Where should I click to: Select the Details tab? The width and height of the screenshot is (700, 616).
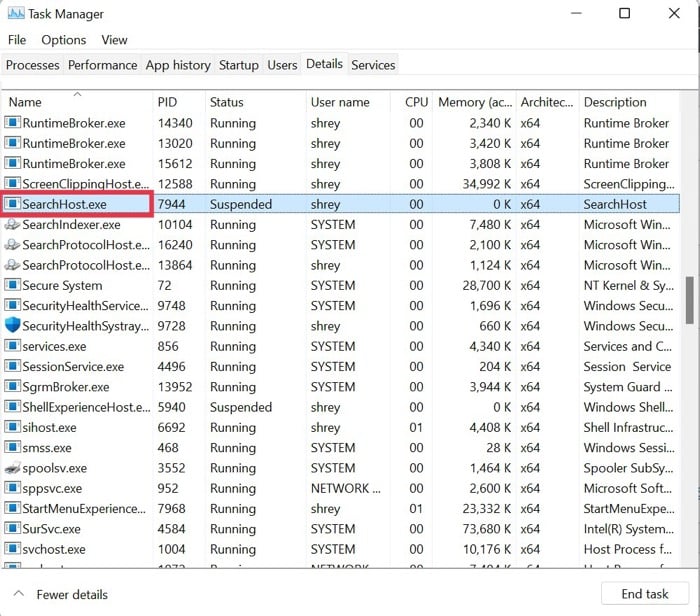point(324,64)
